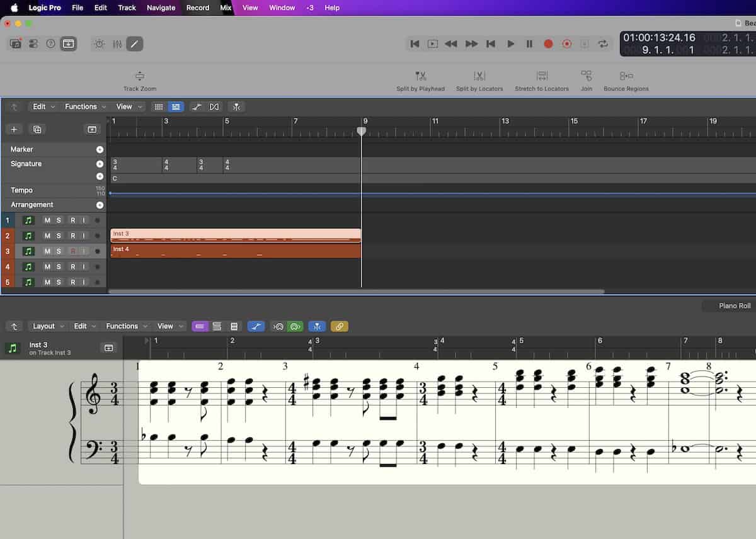Add an arrangement marker

[100, 205]
